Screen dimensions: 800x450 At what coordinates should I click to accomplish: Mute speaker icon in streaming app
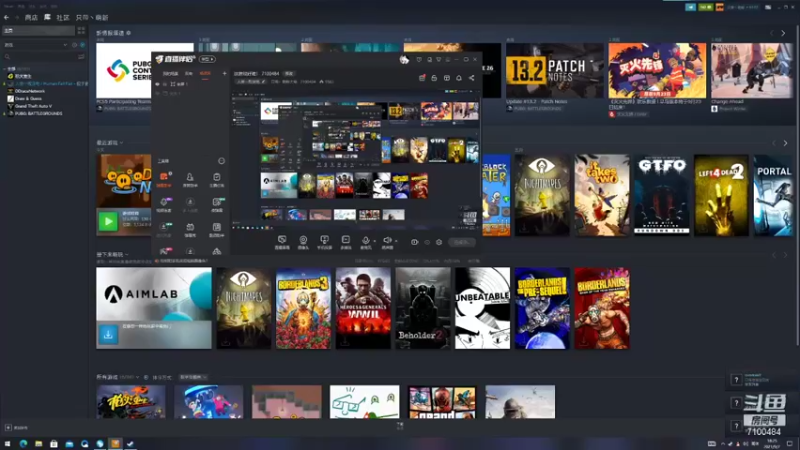387,241
